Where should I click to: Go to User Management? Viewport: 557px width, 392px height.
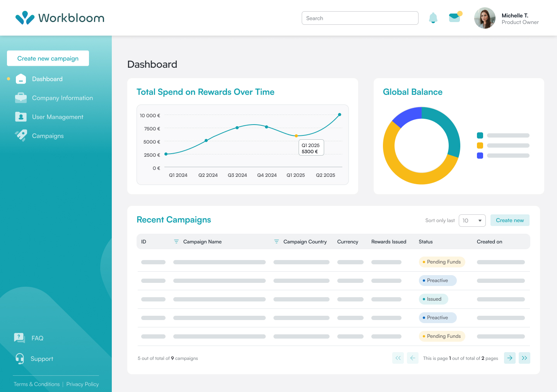(x=58, y=117)
